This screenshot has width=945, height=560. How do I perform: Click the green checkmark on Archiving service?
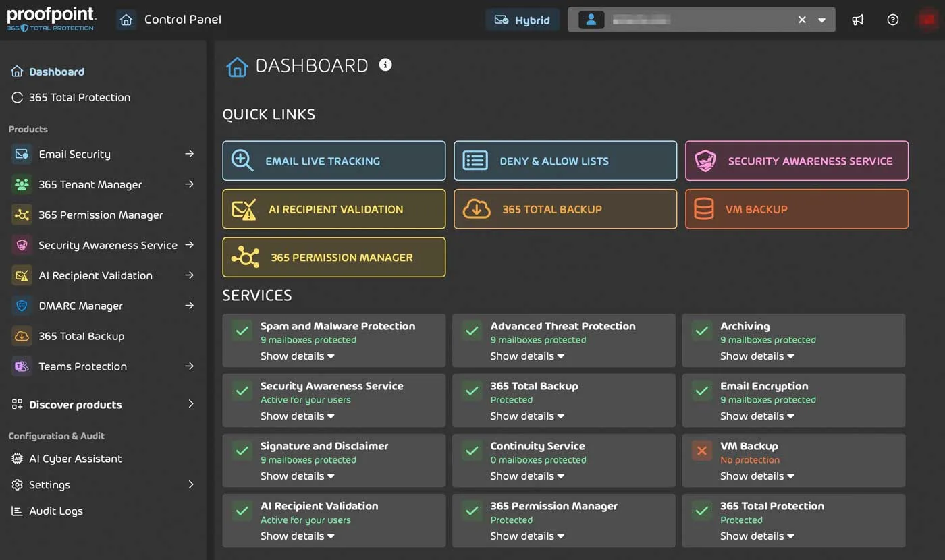[x=701, y=331]
